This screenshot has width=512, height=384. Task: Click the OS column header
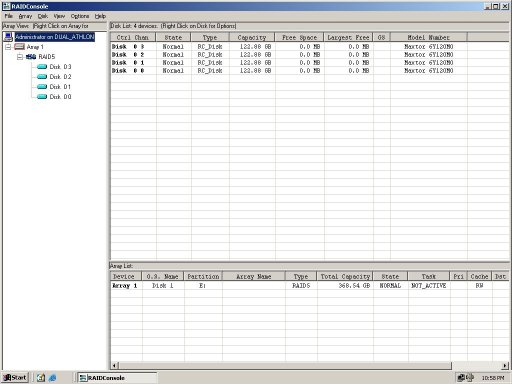[x=382, y=37]
